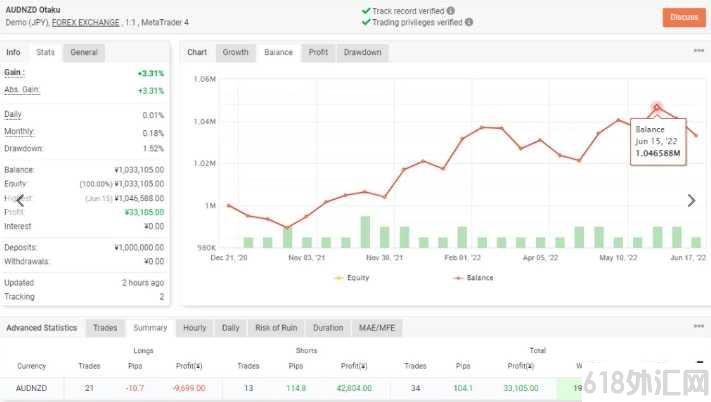This screenshot has width=711, height=402.
Task: Go to previous slide with left chevron arrow
Action: [x=20, y=200]
